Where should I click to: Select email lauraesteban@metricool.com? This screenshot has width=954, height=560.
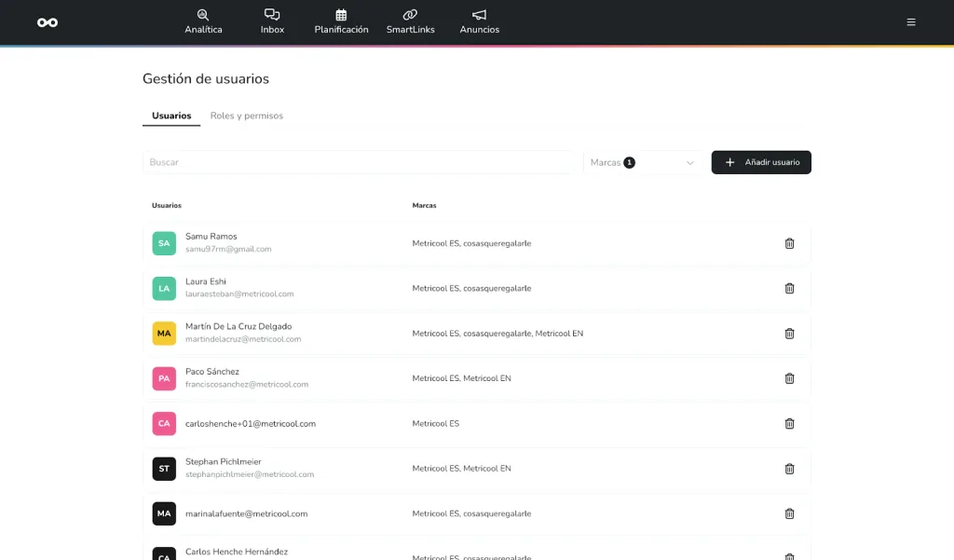pos(239,294)
